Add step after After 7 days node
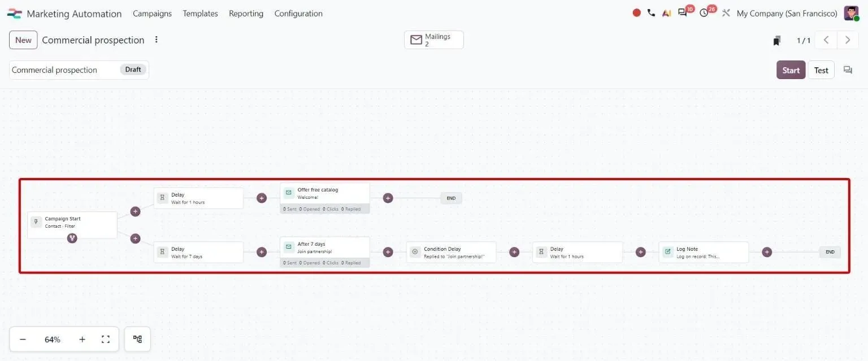The height and width of the screenshot is (361, 868). click(x=388, y=252)
